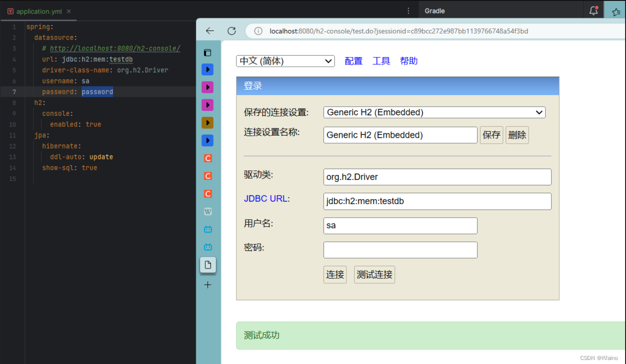Image resolution: width=626 pixels, height=364 pixels.
Task: Click the 'spring' key on line 1
Action: [x=38, y=27]
